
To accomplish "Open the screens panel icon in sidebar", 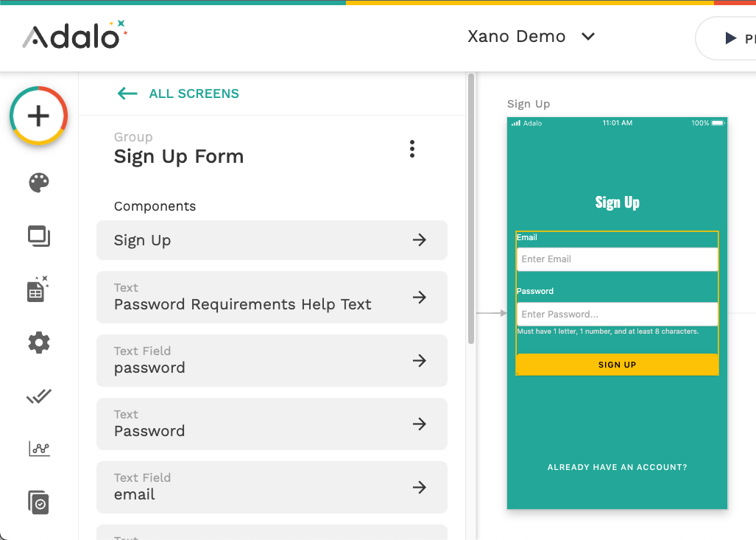I will tap(38, 236).
